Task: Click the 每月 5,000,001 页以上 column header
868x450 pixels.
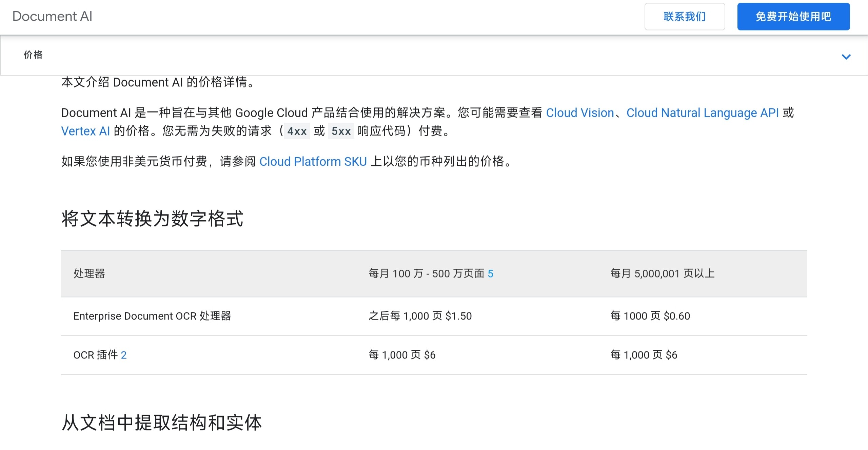Action: click(663, 273)
